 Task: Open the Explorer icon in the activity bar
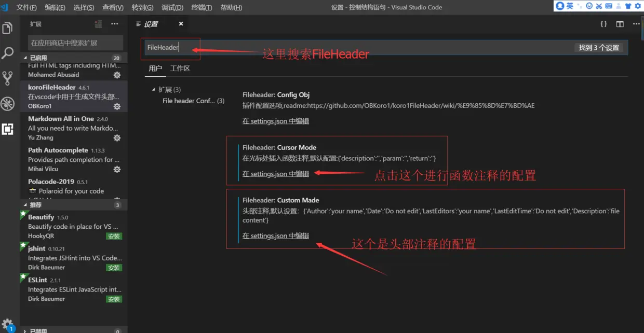(8, 29)
